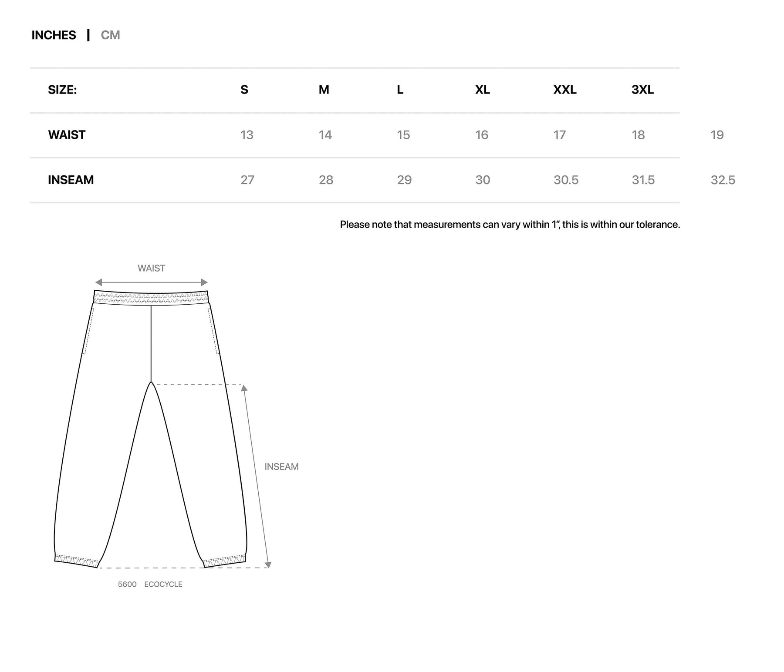This screenshot has width=784, height=672.
Task: Click the XXL size column header
Action: click(564, 90)
